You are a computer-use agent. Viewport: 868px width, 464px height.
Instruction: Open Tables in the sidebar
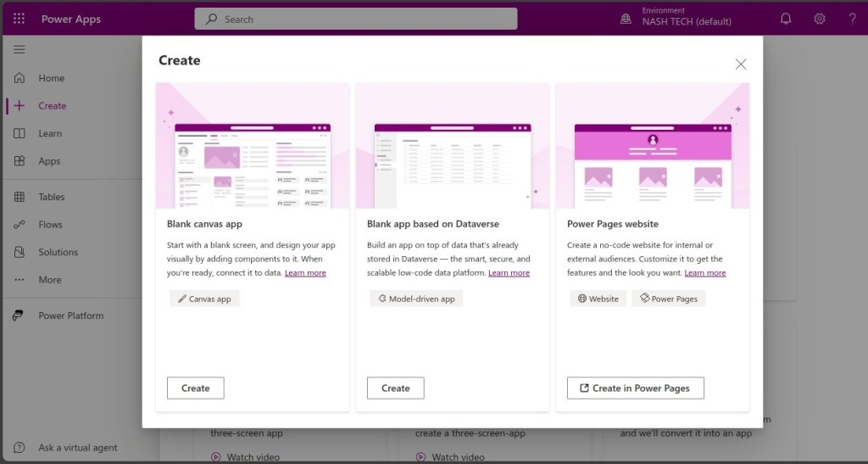pos(51,197)
